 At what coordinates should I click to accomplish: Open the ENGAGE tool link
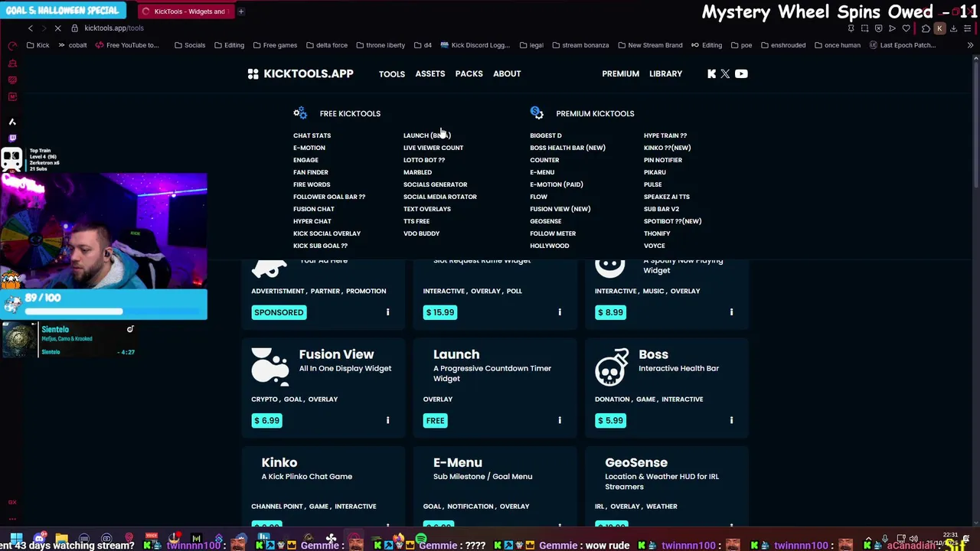[x=305, y=160]
